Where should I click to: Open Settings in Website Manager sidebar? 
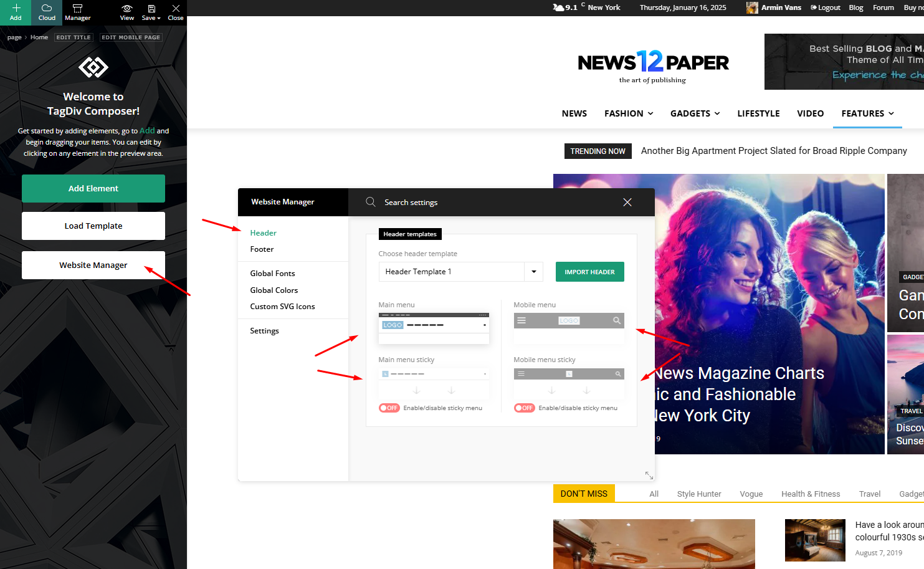point(264,331)
